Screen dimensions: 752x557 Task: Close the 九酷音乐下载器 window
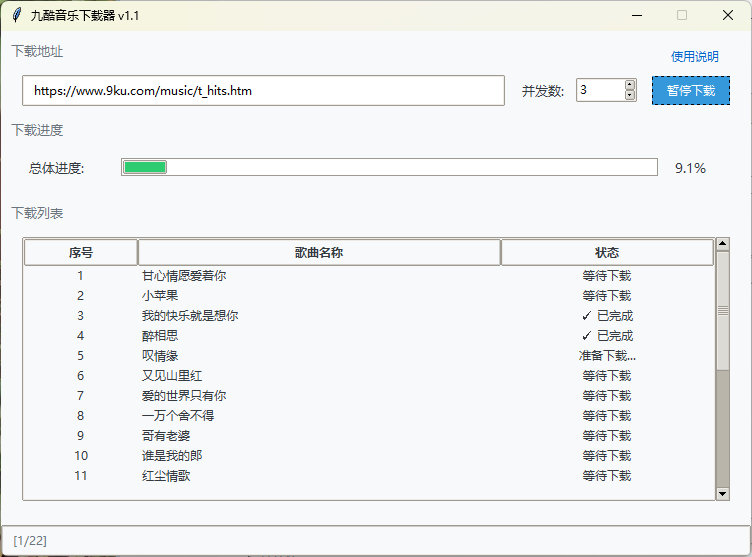(728, 15)
